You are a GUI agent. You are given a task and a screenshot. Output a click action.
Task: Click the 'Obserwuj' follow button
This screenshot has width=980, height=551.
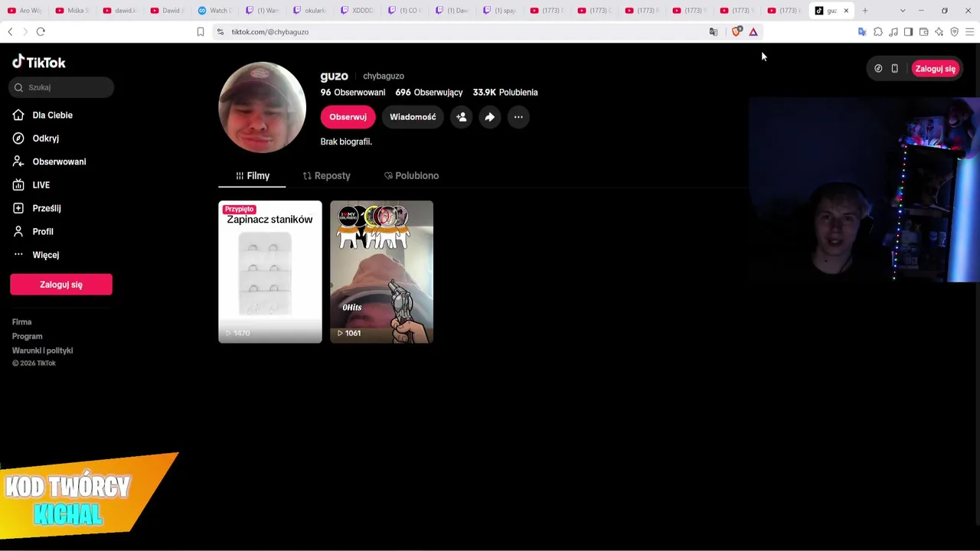[x=348, y=117]
